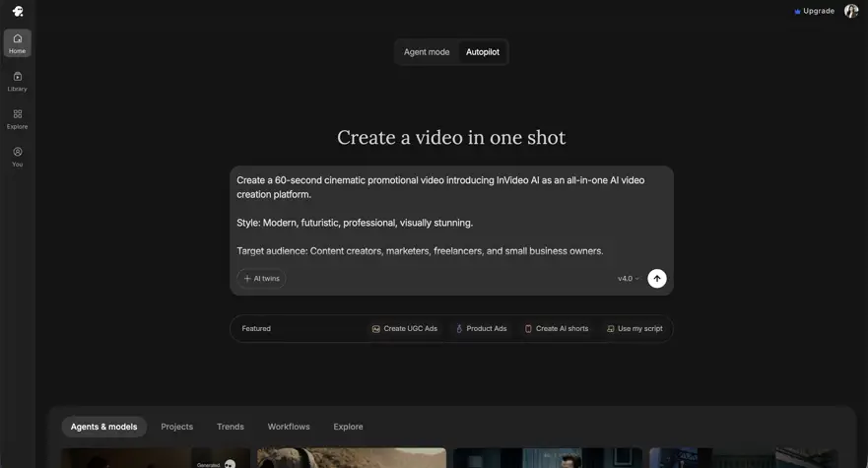Choose the Product Ads preset
Screen dimensions: 868x468
[x=481, y=328]
